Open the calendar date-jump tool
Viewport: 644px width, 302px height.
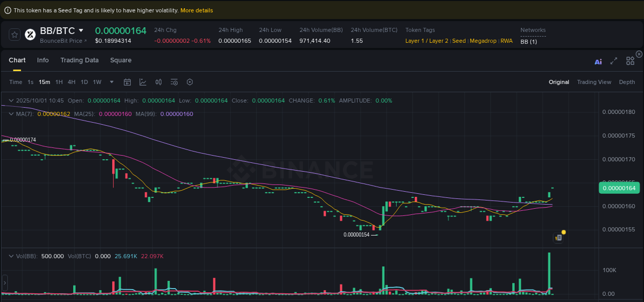[x=127, y=81]
